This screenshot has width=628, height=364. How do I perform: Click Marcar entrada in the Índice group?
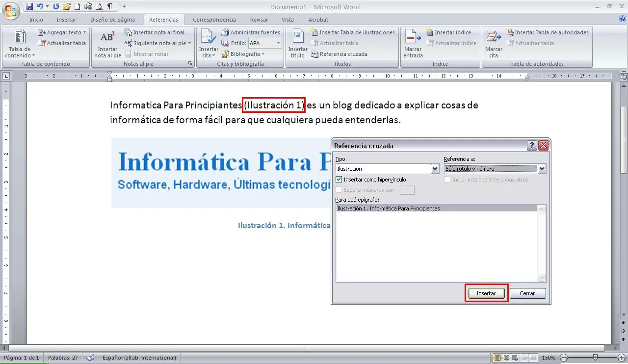pyautogui.click(x=413, y=45)
